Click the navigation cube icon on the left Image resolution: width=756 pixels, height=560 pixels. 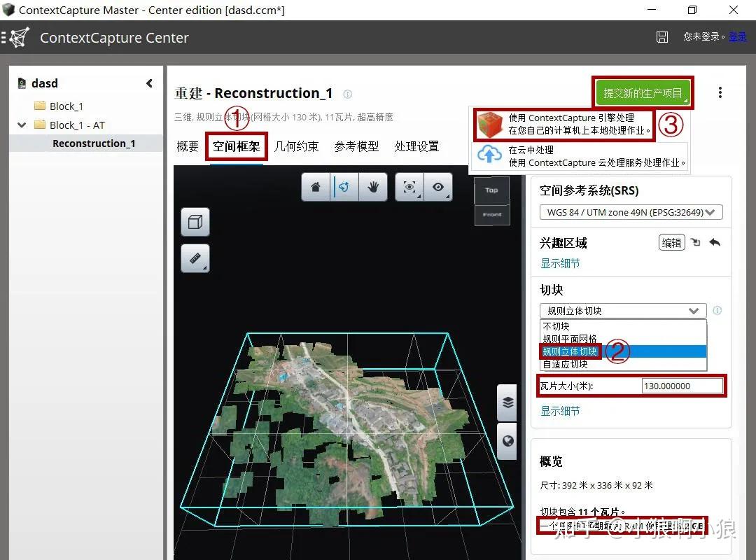pyautogui.click(x=195, y=222)
